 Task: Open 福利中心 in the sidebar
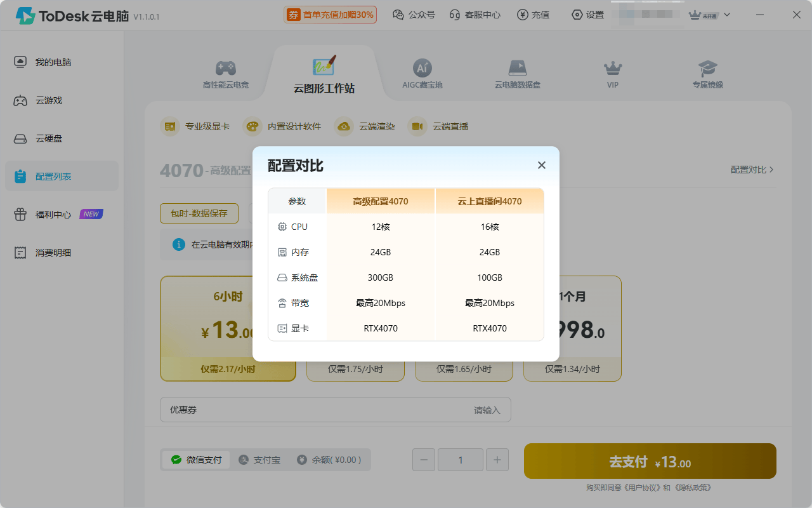click(x=62, y=215)
